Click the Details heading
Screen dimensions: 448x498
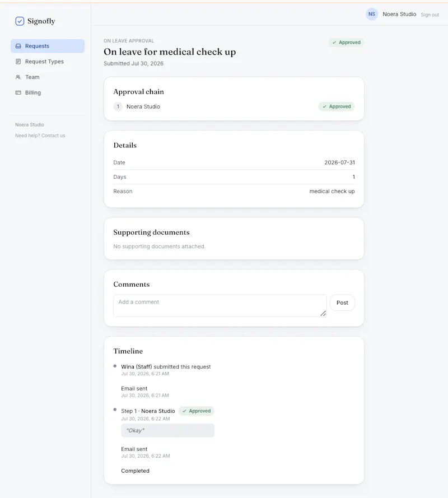coord(125,146)
